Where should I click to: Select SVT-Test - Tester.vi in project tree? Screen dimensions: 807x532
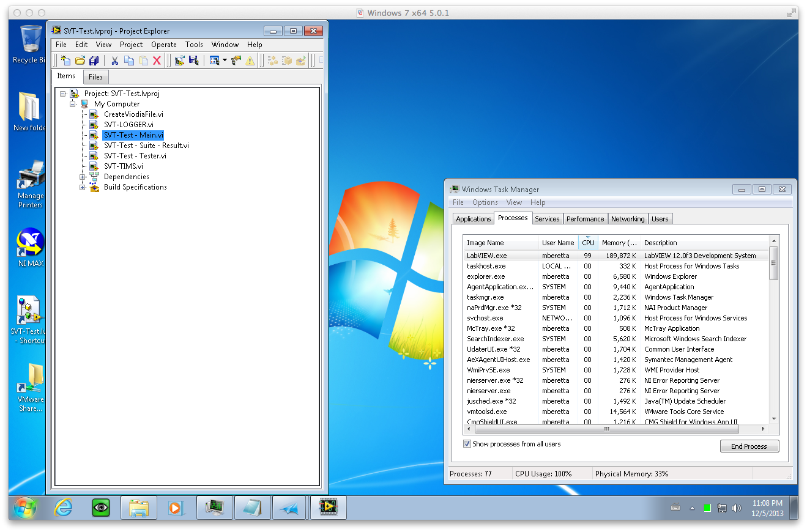click(x=135, y=156)
